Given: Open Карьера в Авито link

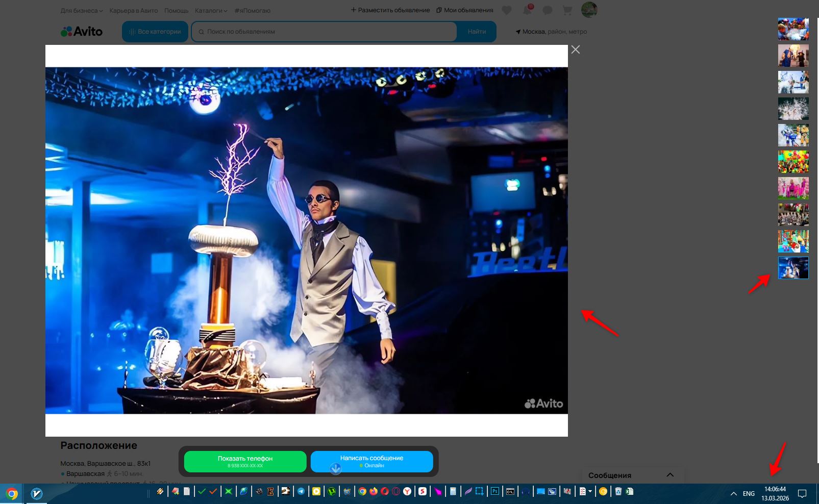Looking at the screenshot, I should [x=133, y=11].
